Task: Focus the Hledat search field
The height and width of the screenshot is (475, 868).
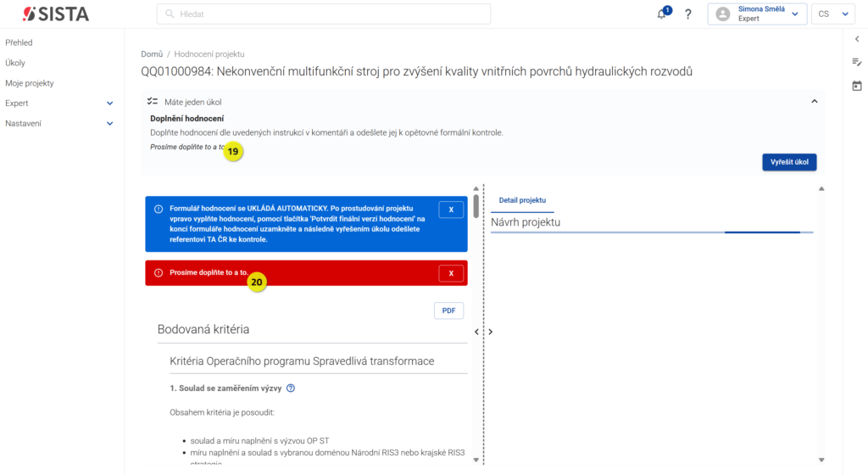Action: [323, 14]
